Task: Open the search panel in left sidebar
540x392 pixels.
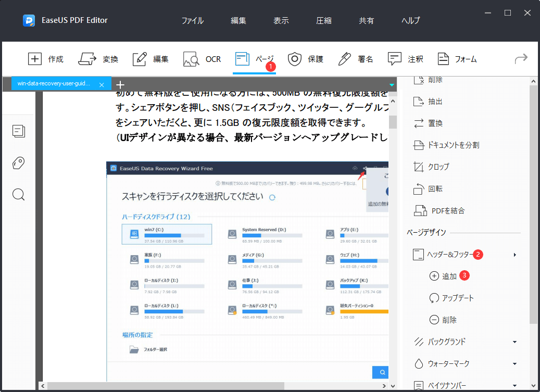Action: 19,194
